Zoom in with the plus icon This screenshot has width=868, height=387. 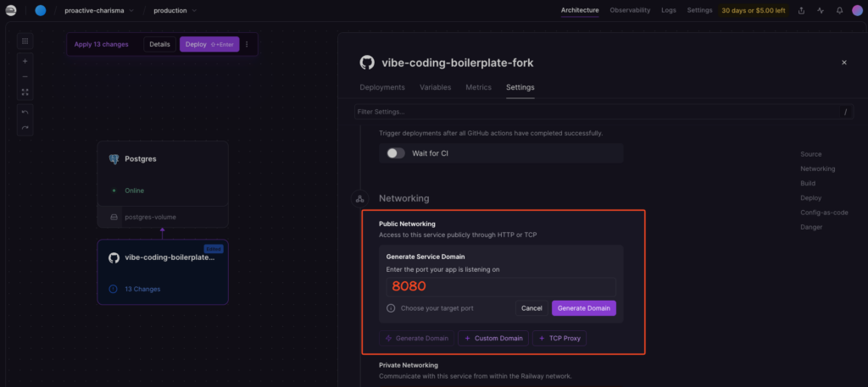click(25, 62)
